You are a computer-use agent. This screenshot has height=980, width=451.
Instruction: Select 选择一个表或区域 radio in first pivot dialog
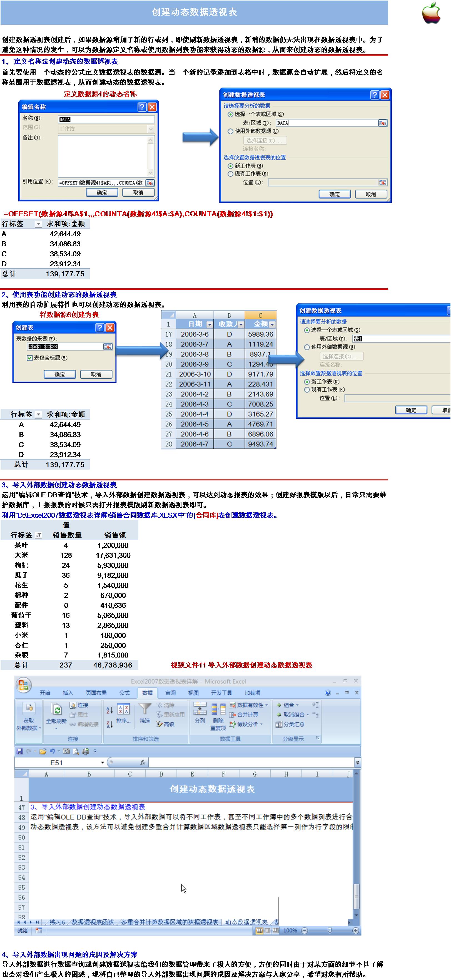pyautogui.click(x=230, y=114)
